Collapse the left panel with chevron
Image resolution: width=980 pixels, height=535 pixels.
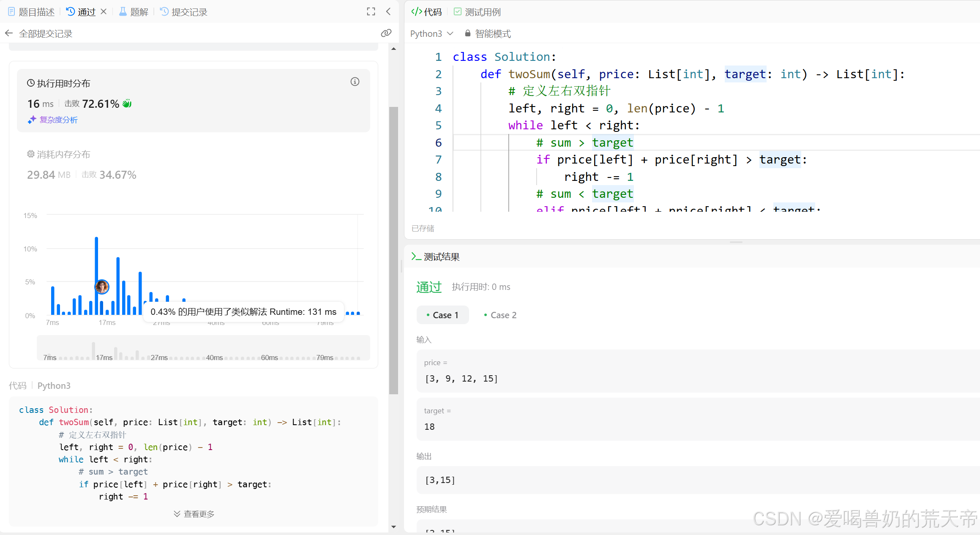click(x=388, y=12)
